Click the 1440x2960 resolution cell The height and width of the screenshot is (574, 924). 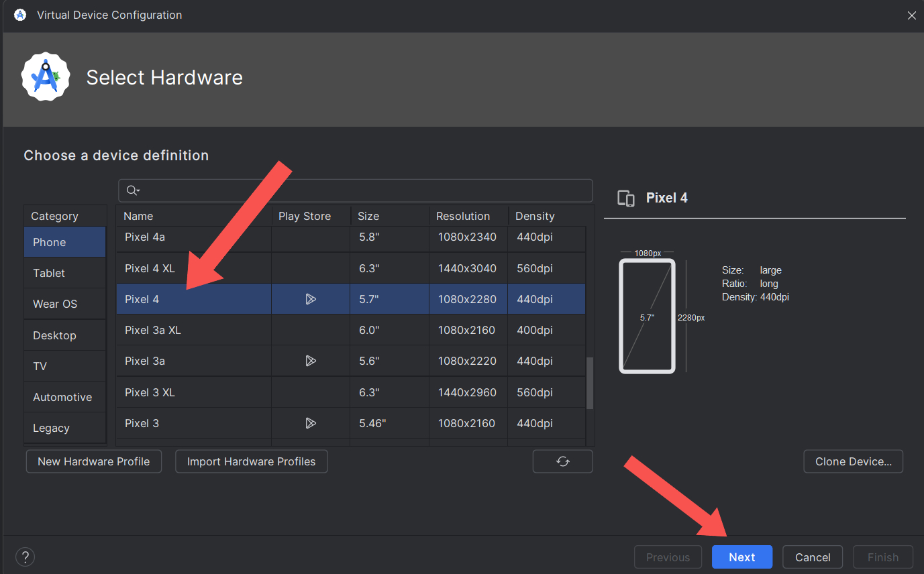467,392
